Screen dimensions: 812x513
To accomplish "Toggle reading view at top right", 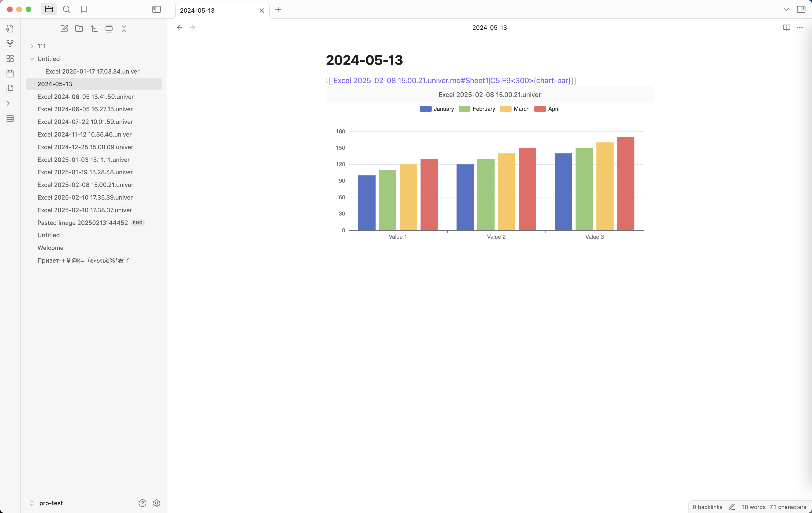I will pos(786,28).
